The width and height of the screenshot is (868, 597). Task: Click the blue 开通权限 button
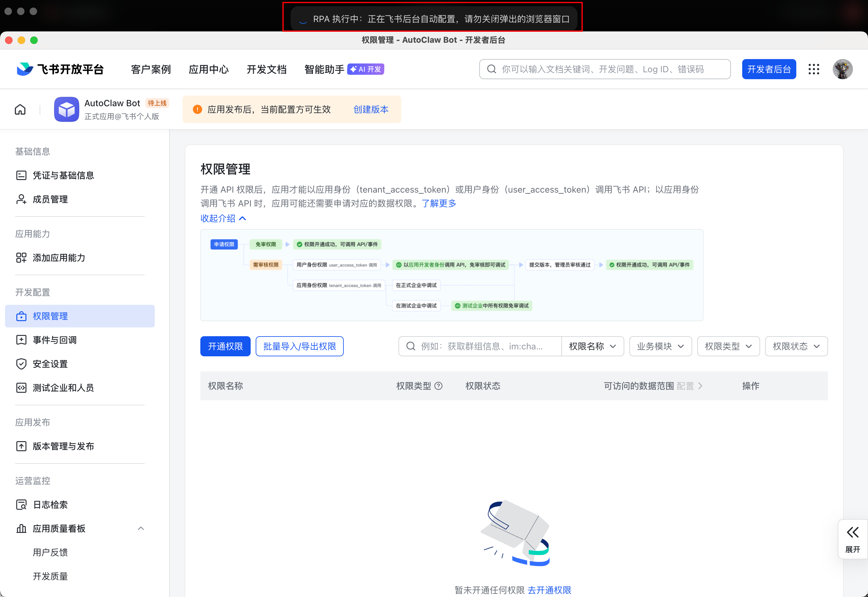(225, 346)
